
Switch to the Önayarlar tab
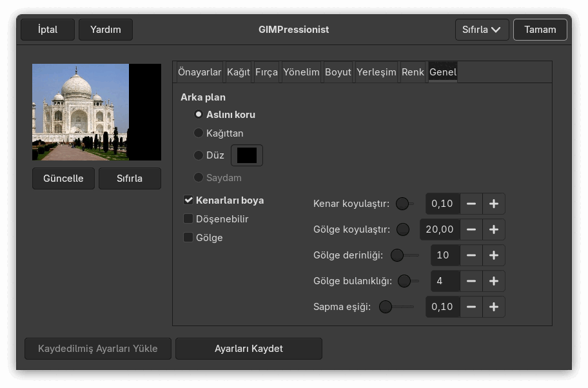pos(199,72)
